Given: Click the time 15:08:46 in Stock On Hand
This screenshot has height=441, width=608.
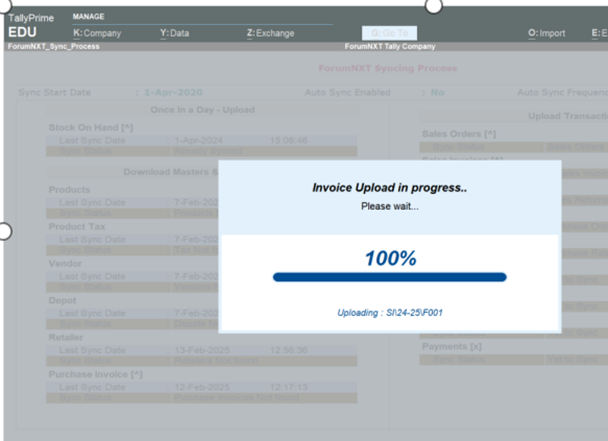Looking at the screenshot, I should point(288,140).
